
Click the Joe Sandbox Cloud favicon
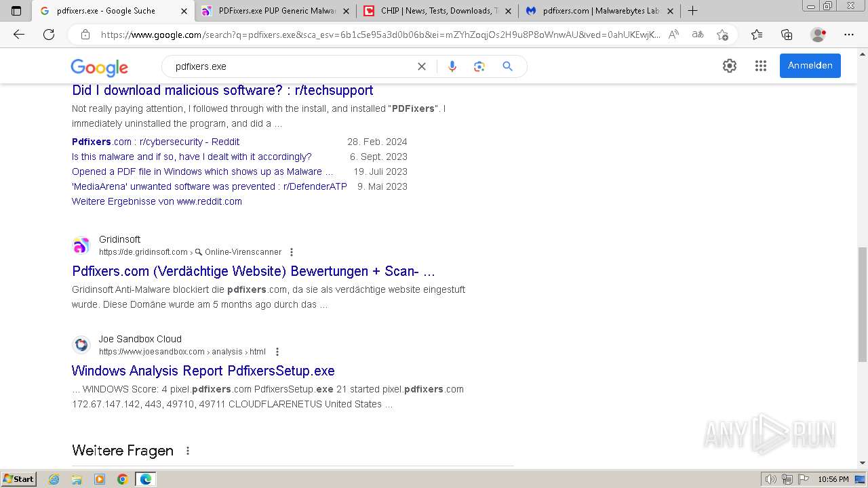(81, 345)
